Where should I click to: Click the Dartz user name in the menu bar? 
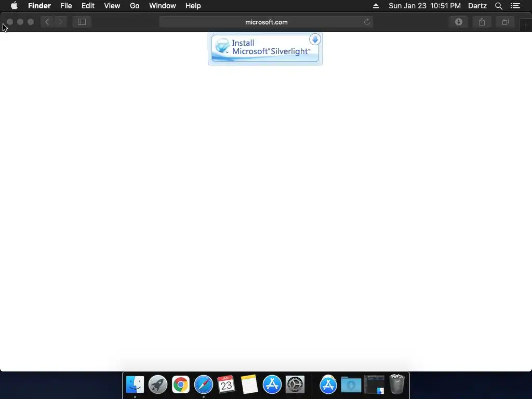477,6
